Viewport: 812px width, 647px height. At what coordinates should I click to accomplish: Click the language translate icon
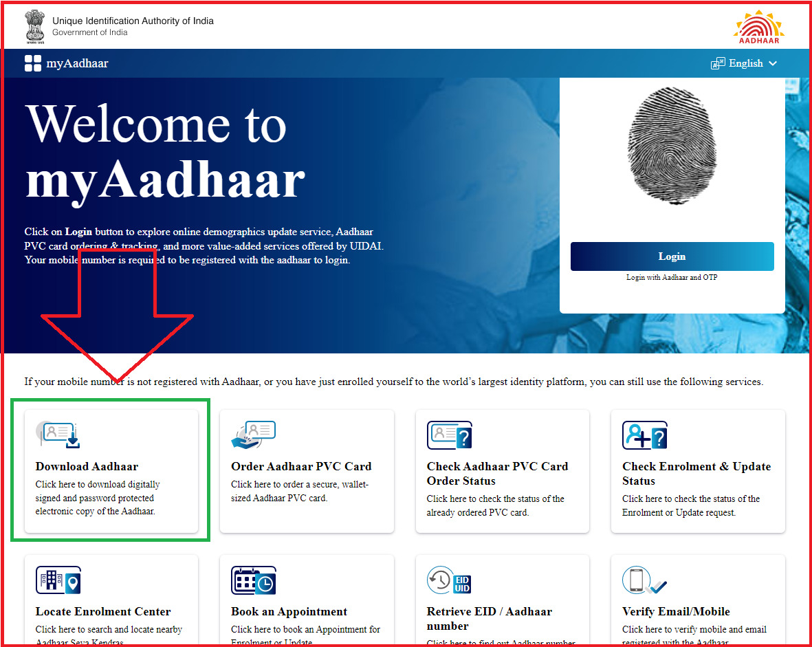[718, 63]
